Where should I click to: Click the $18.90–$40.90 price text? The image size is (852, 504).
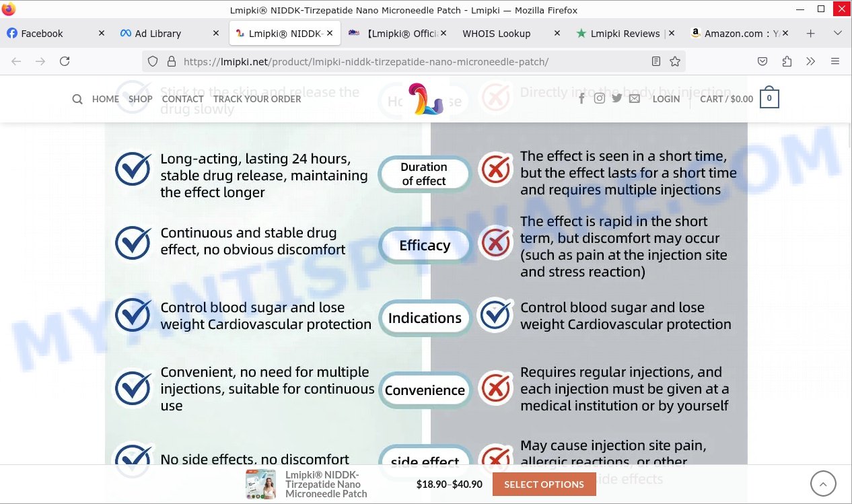click(450, 484)
